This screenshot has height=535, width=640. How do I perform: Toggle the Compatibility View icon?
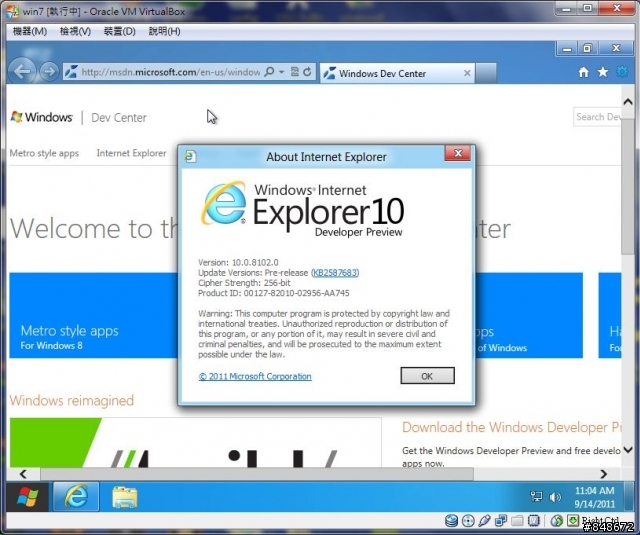[294, 72]
